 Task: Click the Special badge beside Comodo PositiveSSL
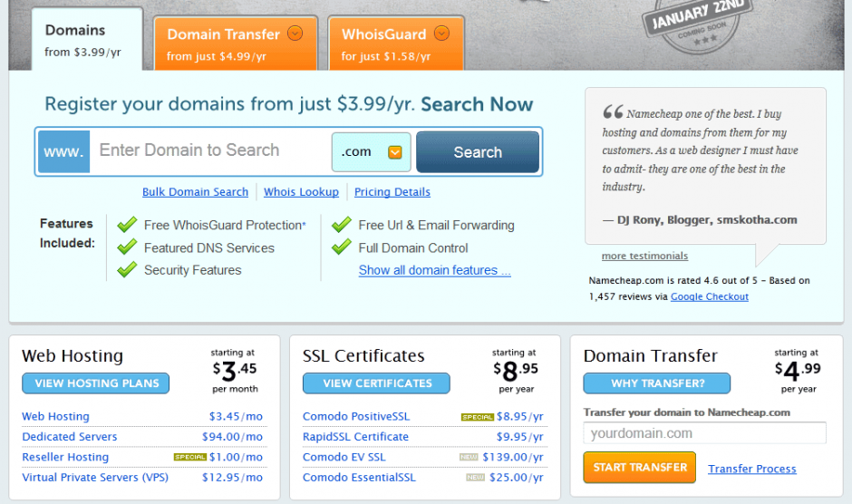tap(477, 417)
